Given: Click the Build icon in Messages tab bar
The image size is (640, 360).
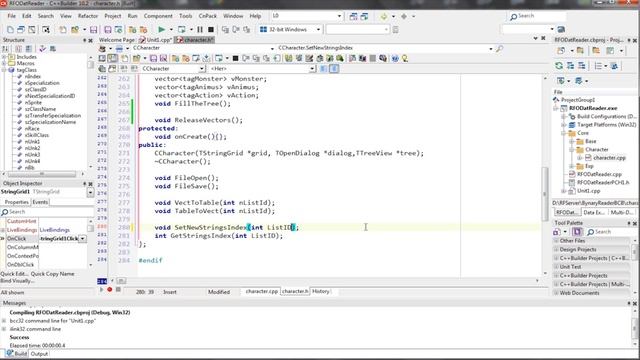Looking at the screenshot, I should click(x=10, y=353).
